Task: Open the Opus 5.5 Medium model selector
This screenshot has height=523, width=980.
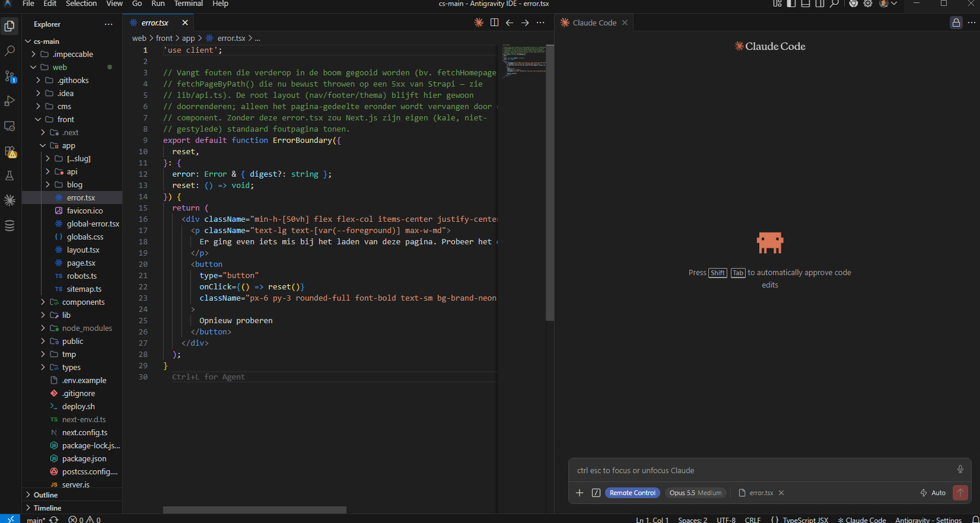Action: coord(695,493)
